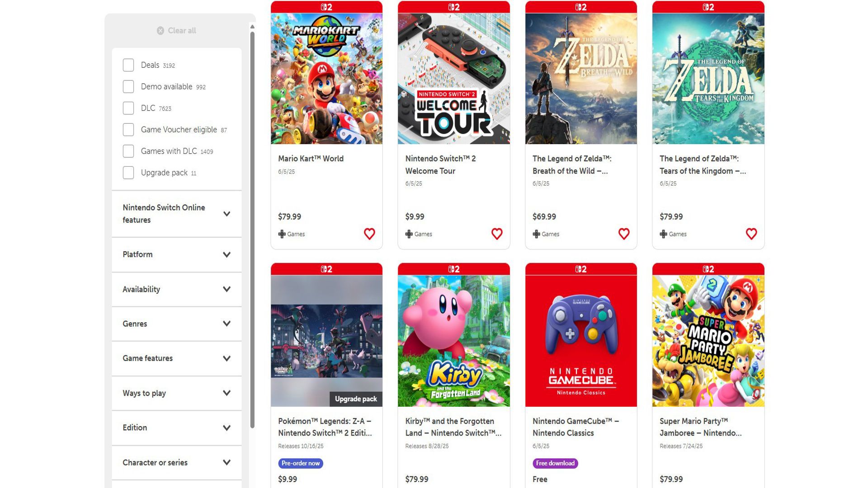The image size is (868, 488).
Task: Open Pokémon Legends: Z-A title link
Action: [325, 427]
